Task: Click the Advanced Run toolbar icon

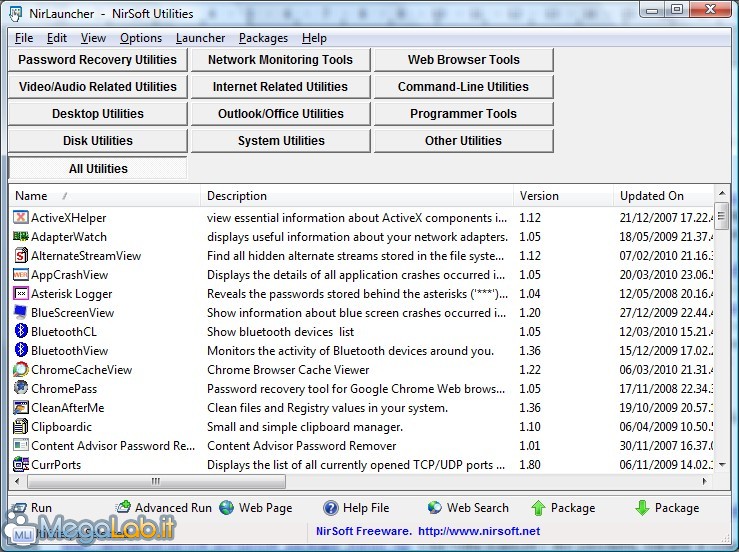Action: click(x=123, y=507)
